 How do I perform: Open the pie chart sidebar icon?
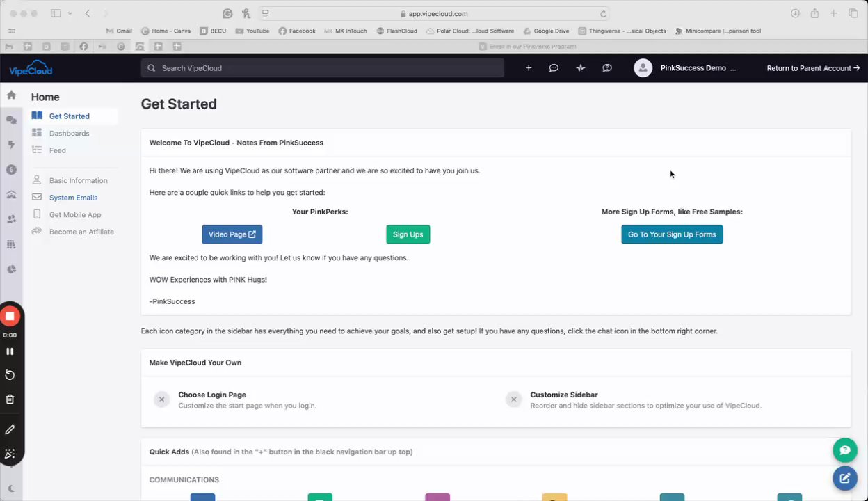11,269
